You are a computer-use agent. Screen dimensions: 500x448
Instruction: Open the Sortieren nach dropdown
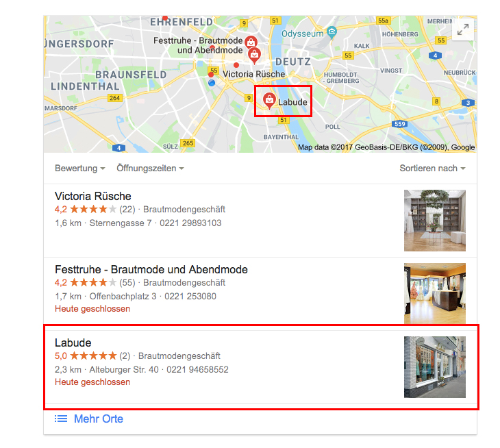point(432,169)
